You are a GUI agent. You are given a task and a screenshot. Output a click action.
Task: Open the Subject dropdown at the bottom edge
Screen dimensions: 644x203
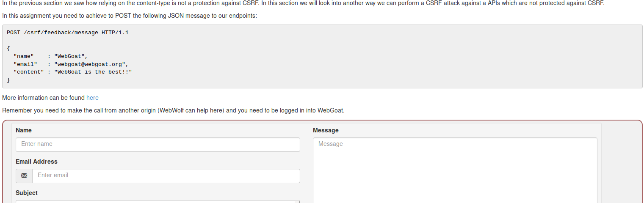pyautogui.click(x=158, y=202)
